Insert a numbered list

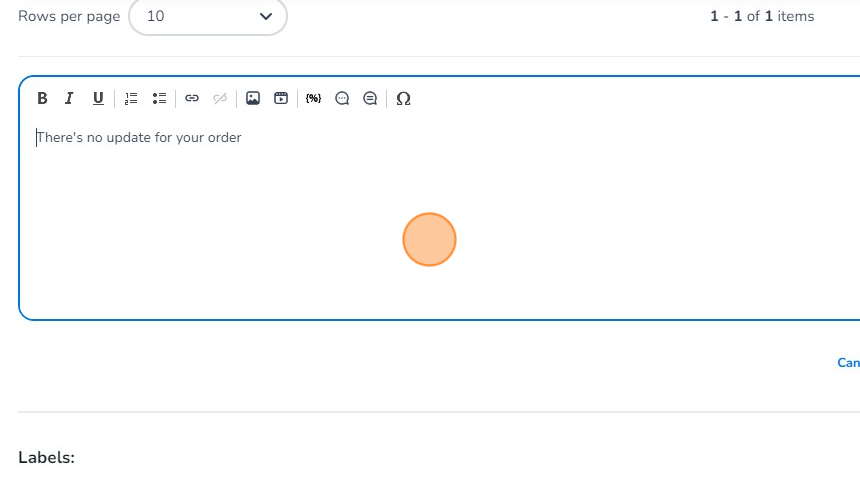point(131,98)
